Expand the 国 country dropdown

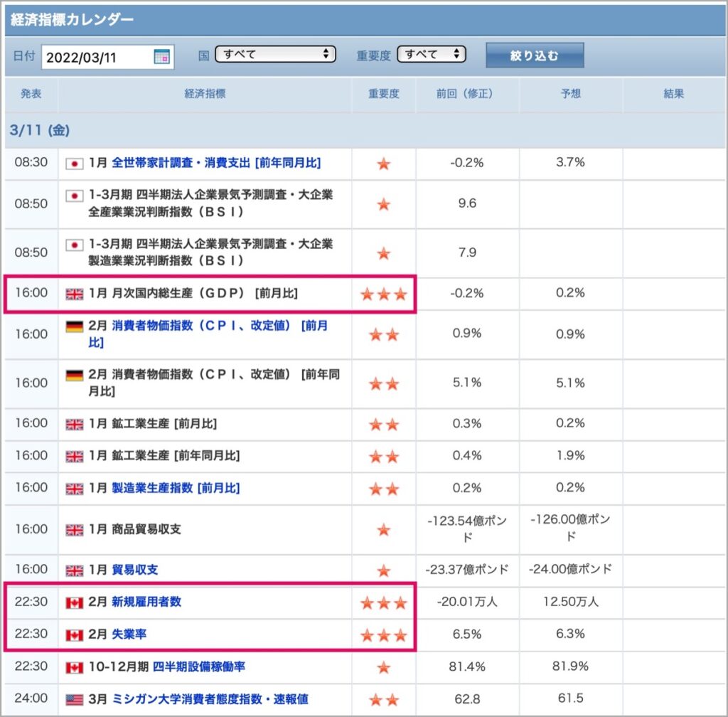point(275,54)
